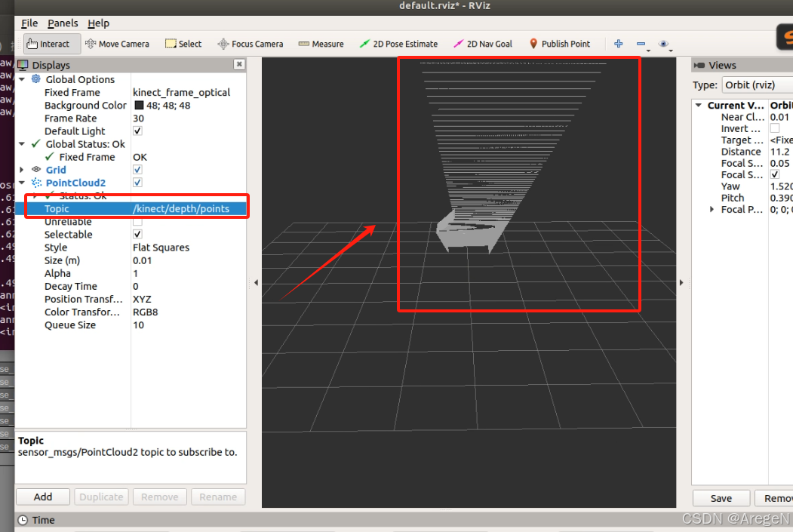
Task: Open the Panels menu
Action: coord(63,23)
